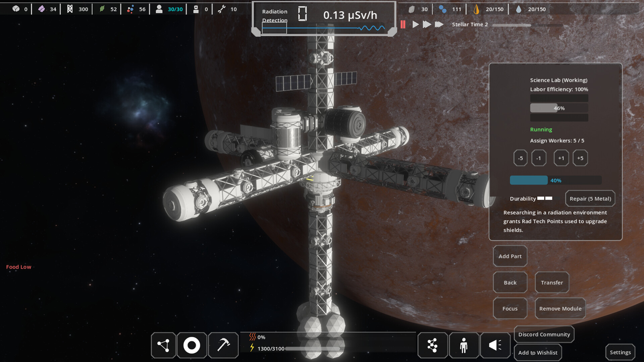Remove five workers with -5
Image resolution: width=644 pixels, height=362 pixels.
pyautogui.click(x=520, y=158)
